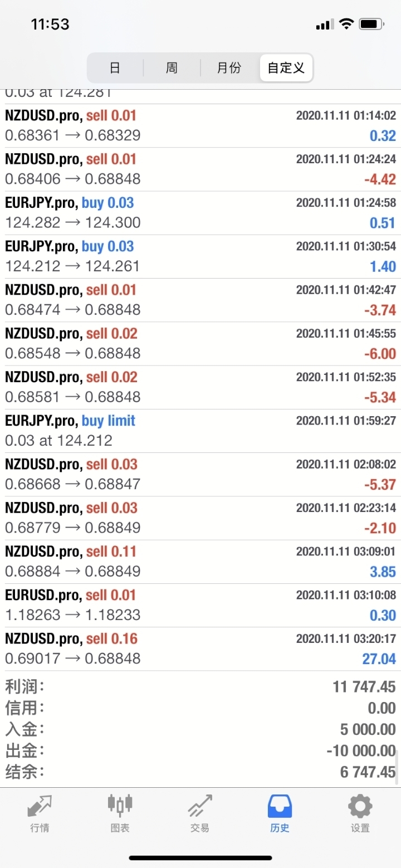Tap the Wi-Fi status icon
Viewport: 401px width, 868px height.
click(x=346, y=24)
